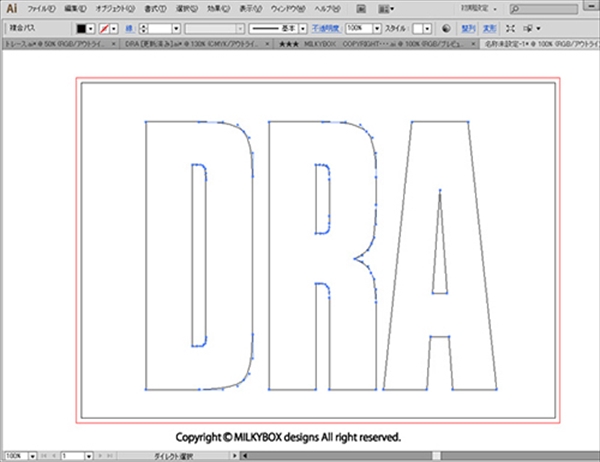Click the stroke weight input field

[x=160, y=28]
